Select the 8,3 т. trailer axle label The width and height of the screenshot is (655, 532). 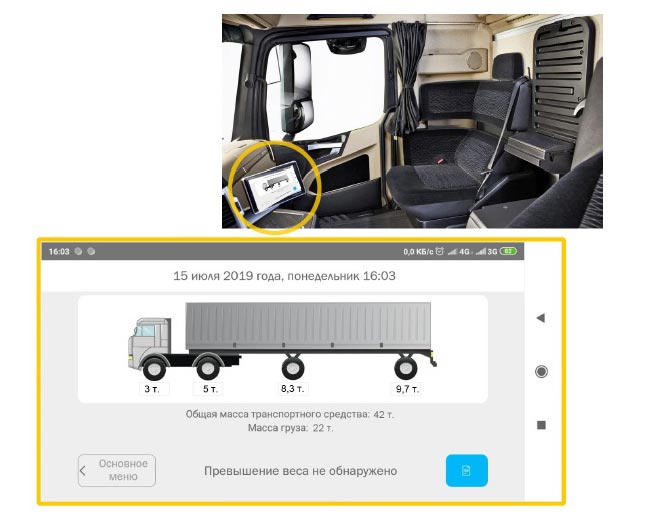point(292,389)
